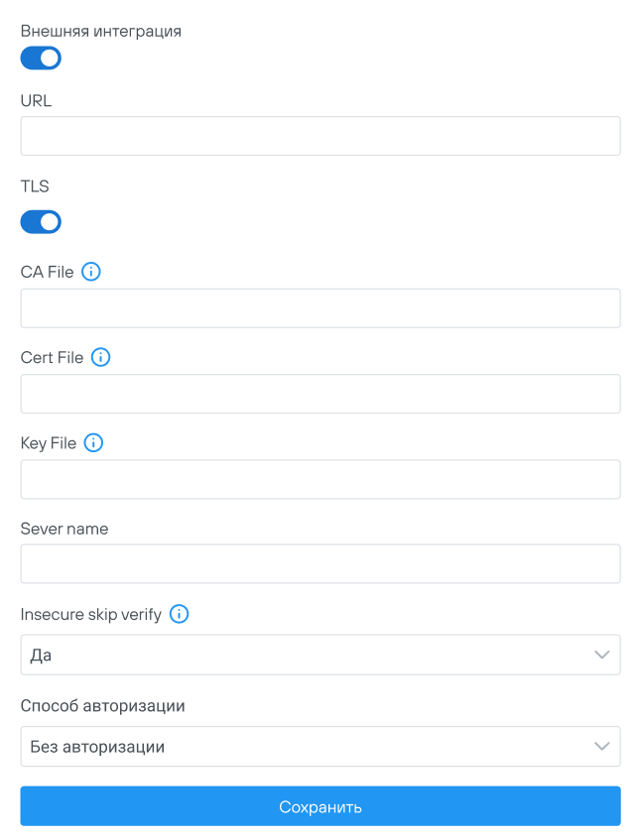Click into the CA File text field

[x=320, y=308]
